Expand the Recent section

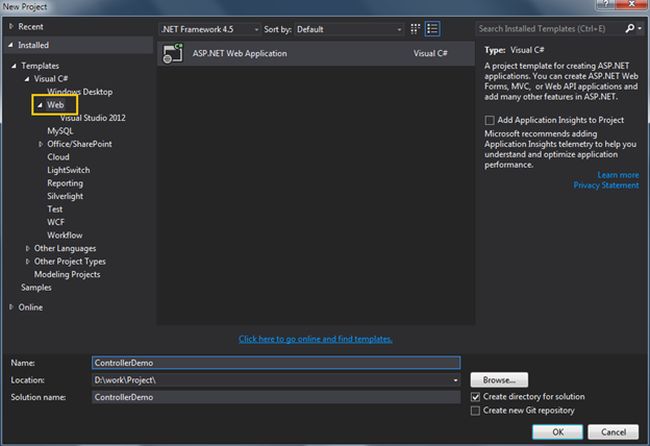point(11,27)
